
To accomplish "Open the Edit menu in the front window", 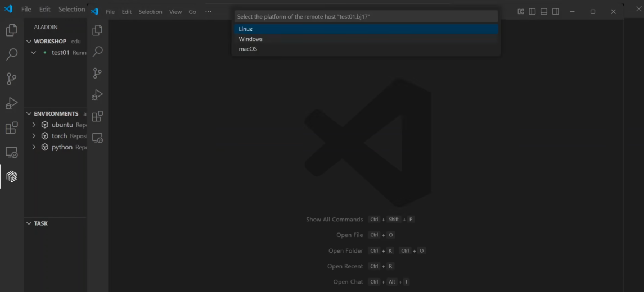I will [127, 12].
